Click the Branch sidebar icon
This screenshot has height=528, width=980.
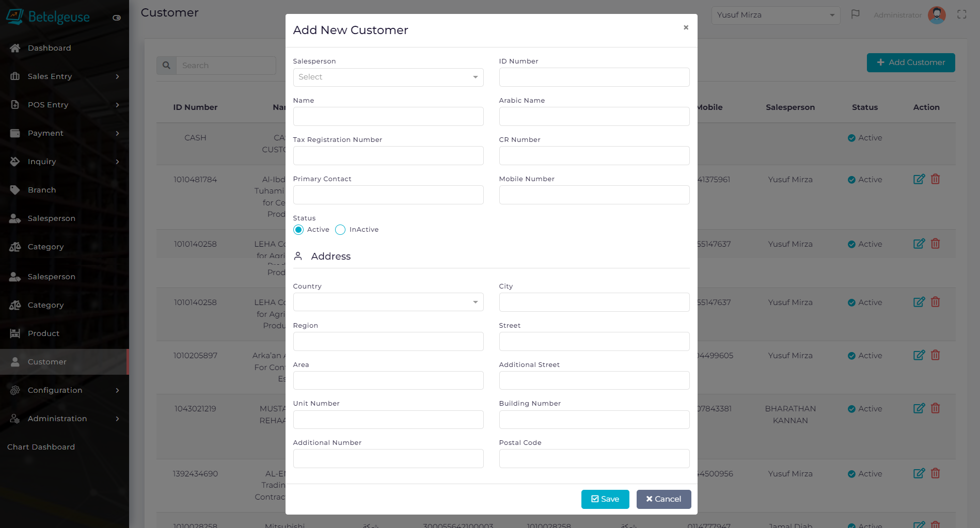(15, 189)
